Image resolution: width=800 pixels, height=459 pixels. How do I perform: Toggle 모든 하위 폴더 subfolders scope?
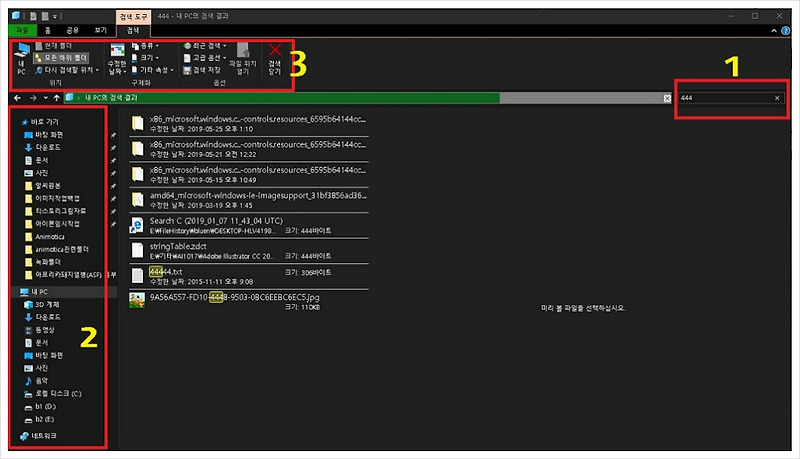click(61, 58)
